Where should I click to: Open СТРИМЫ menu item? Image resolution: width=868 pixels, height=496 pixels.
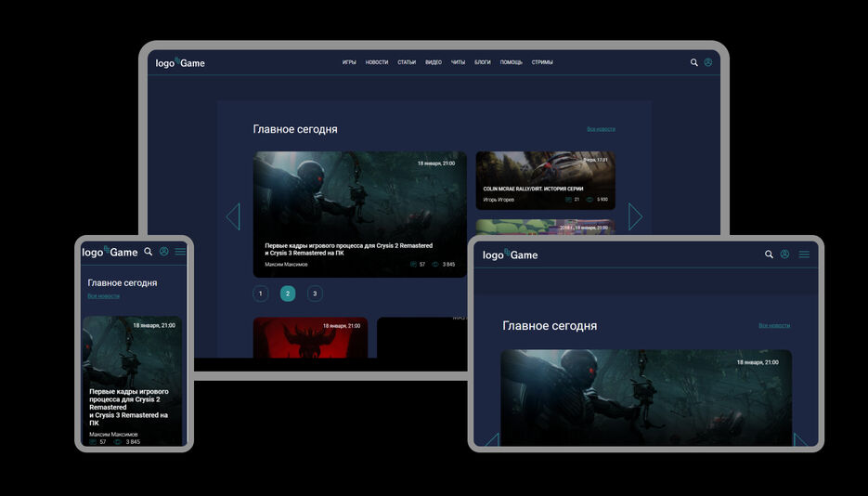pyautogui.click(x=542, y=62)
